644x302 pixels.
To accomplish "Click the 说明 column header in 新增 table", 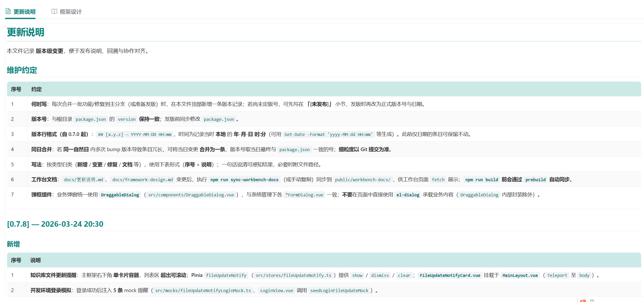I will (x=35, y=260).
